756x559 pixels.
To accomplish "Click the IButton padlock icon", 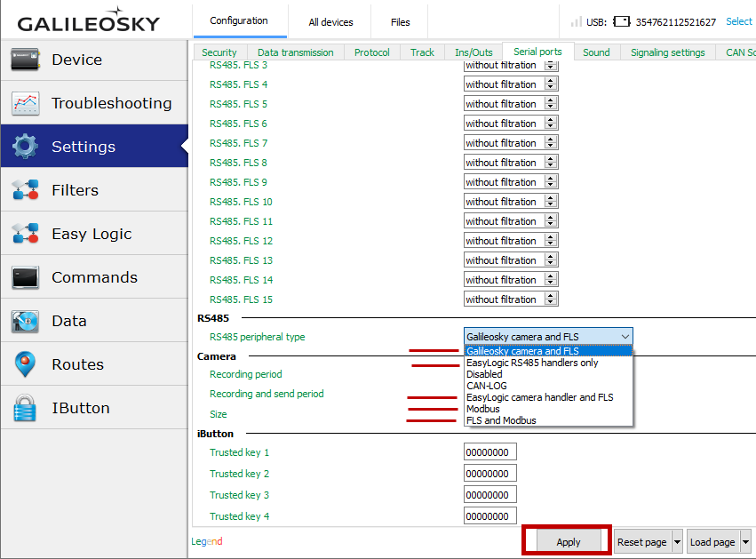I will point(25,408).
